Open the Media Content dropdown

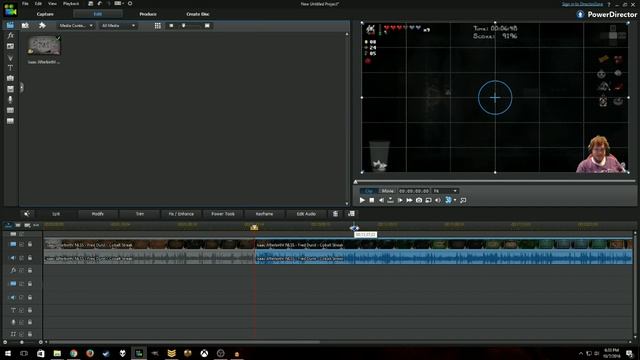click(76, 25)
